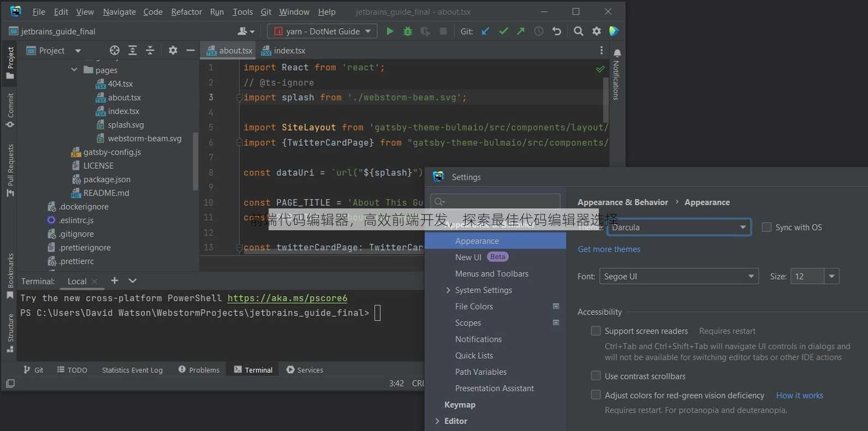Close the Local terminal tab
The width and height of the screenshot is (868, 431).
tap(94, 282)
